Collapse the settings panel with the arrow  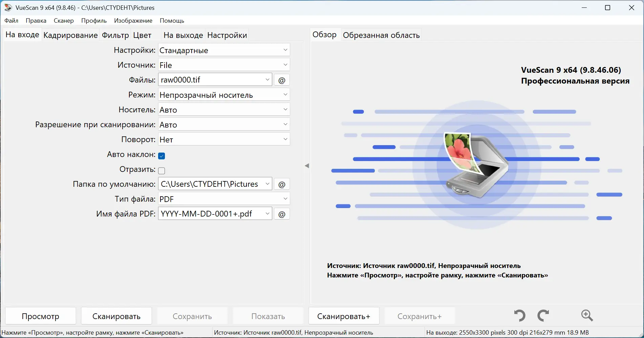pos(307,165)
